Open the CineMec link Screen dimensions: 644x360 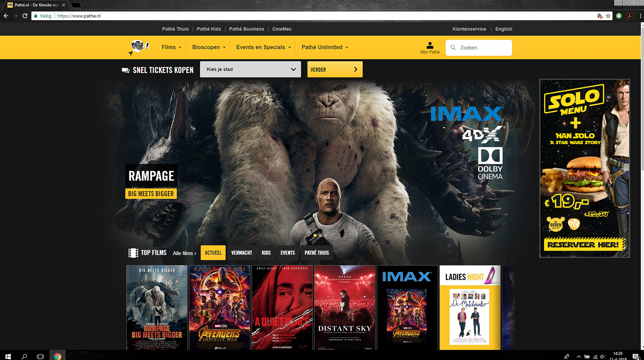tap(282, 29)
